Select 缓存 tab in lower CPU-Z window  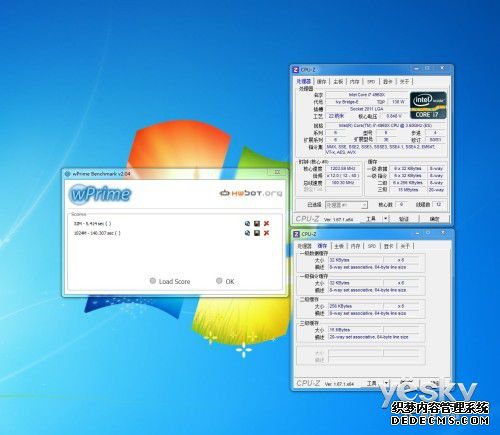pos(322,246)
